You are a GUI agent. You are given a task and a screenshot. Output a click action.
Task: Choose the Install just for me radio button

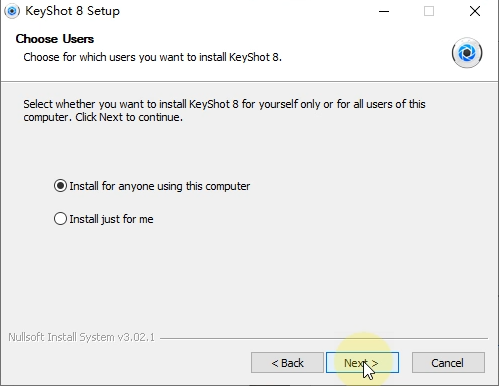coord(60,219)
